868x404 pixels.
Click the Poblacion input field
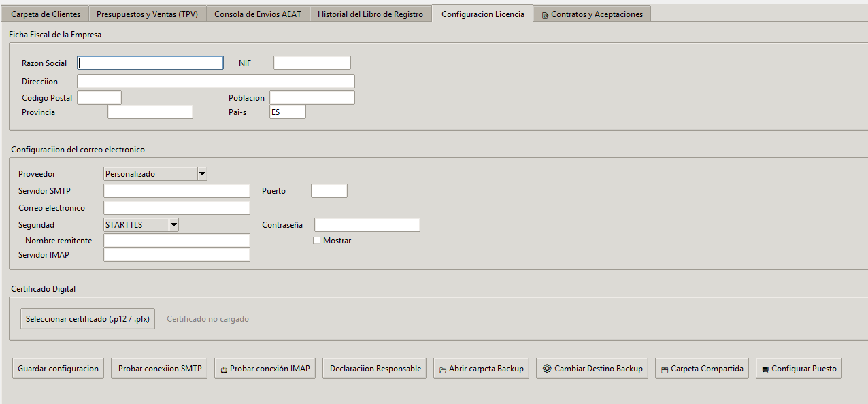point(312,97)
